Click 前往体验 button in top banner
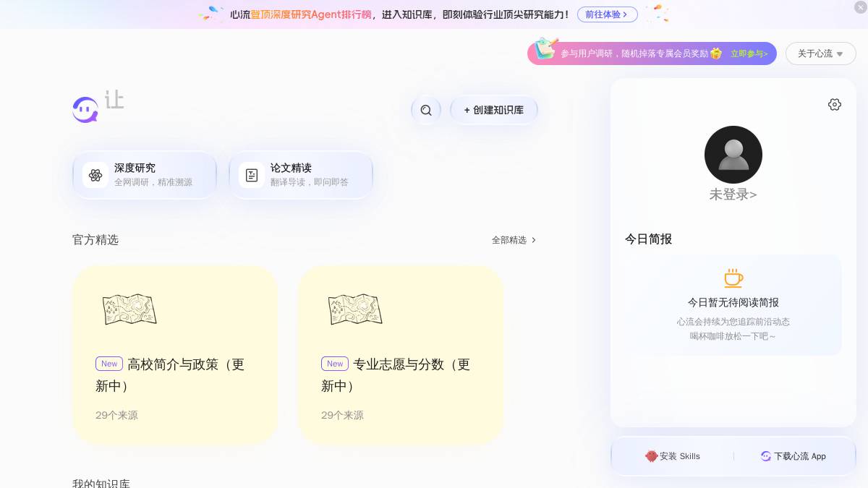This screenshot has height=488, width=868. [607, 14]
